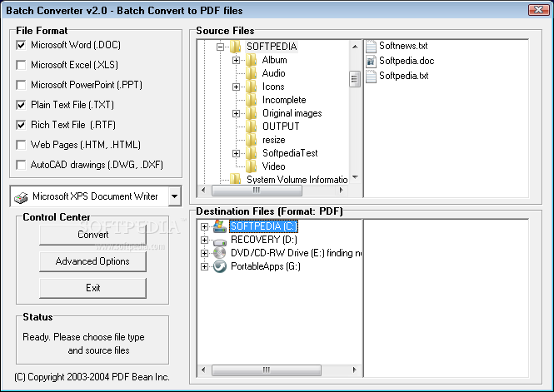Click the Video folder icon
This screenshot has width=554, height=392.
[251, 166]
